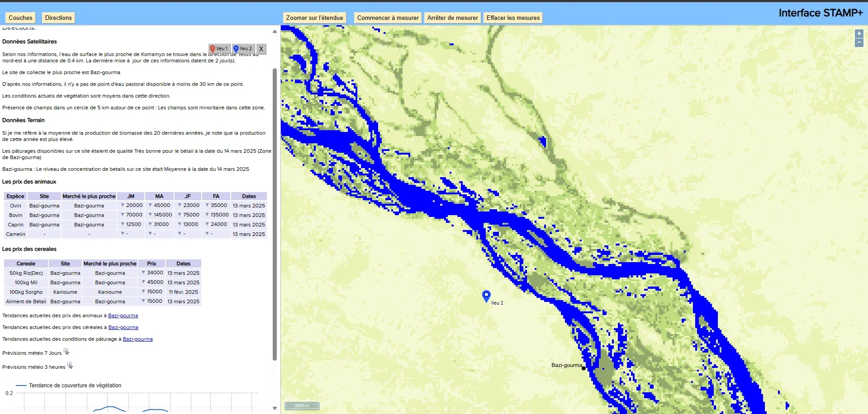The image size is (868, 414).
Task: Open the 7-day weather forecast icon
Action: click(66, 352)
